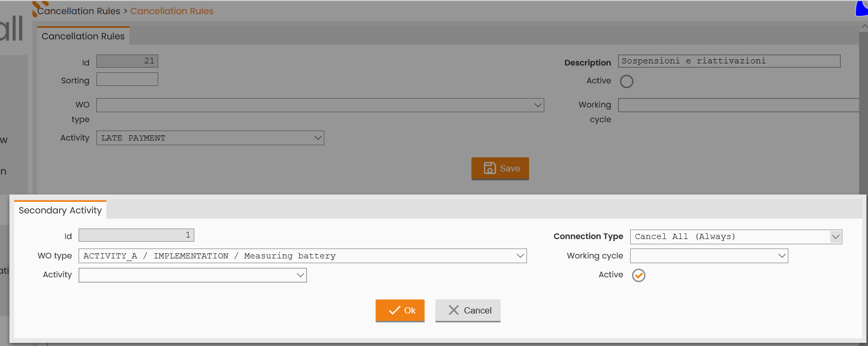Open the empty Activity dropdown in Secondary Activity
This screenshot has height=346, width=868.
(x=192, y=275)
